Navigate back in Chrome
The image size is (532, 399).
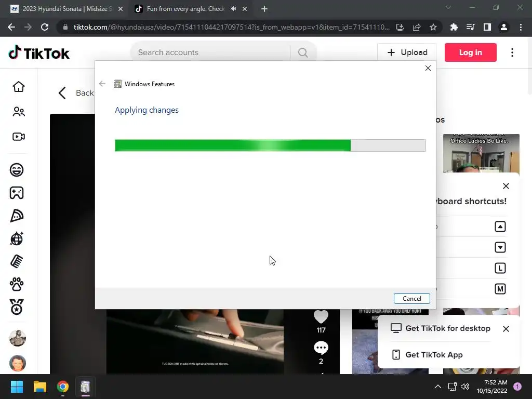[11, 27]
